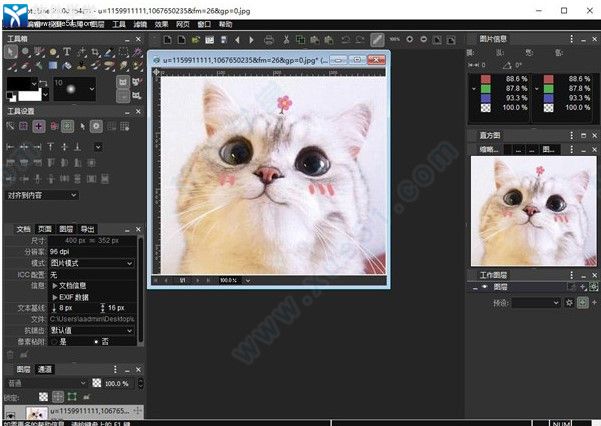
Task: Expand the EXIF 数据 section
Action: pyautogui.click(x=70, y=297)
